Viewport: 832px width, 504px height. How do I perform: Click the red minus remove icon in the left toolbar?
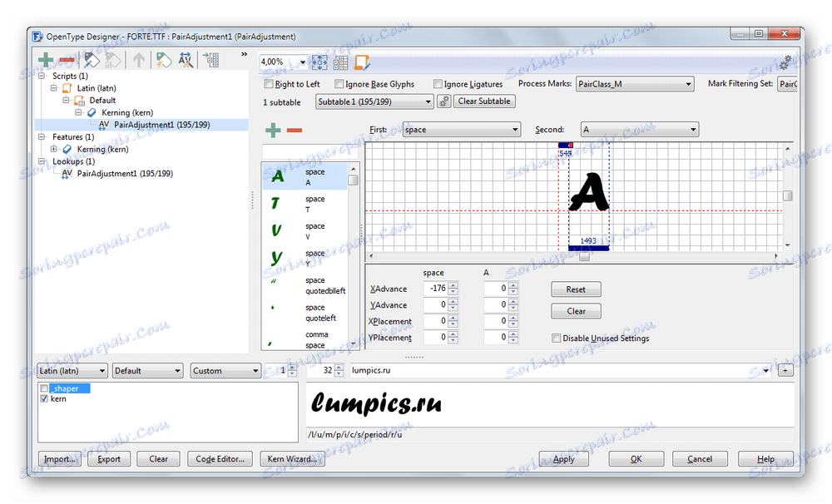[67, 60]
